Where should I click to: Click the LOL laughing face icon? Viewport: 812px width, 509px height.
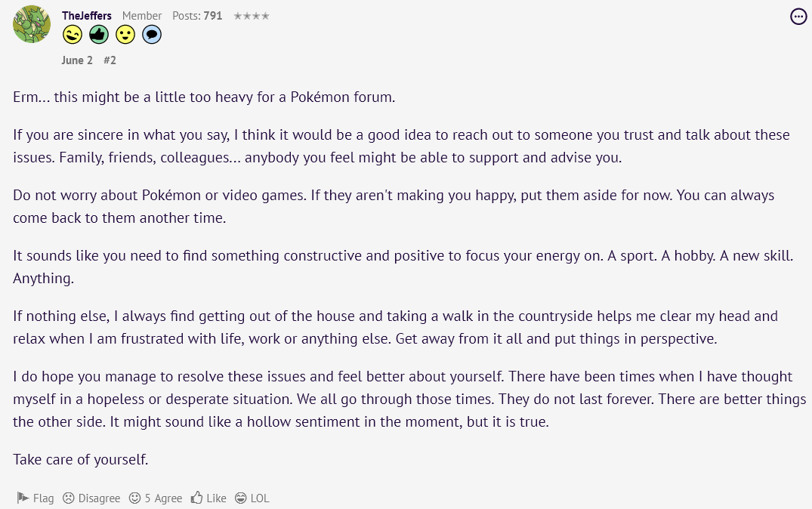pos(241,498)
